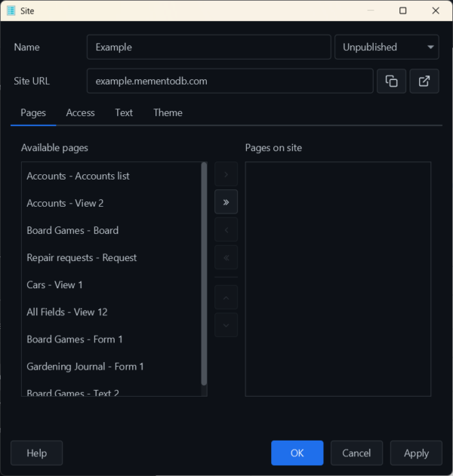Open the Theme tab
Image resolution: width=453 pixels, height=476 pixels.
point(168,112)
